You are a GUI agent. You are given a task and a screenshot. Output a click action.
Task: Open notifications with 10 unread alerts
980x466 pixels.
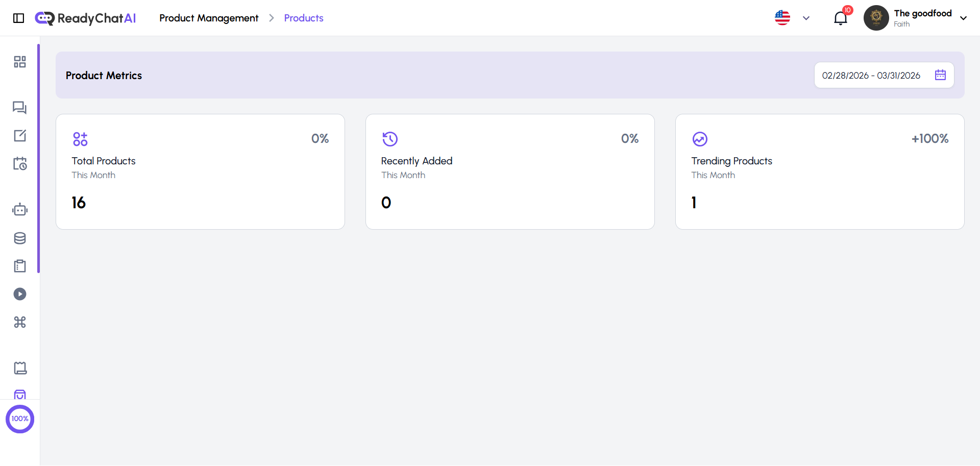[840, 18]
